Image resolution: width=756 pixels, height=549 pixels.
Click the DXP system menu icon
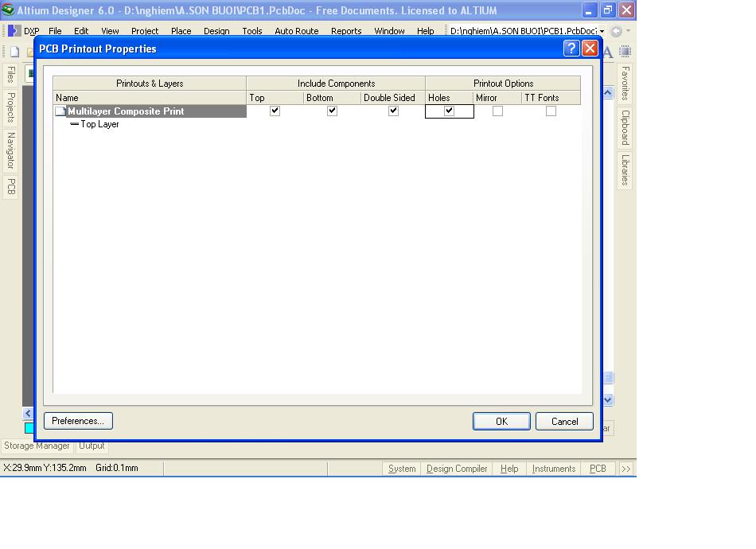coord(14,31)
